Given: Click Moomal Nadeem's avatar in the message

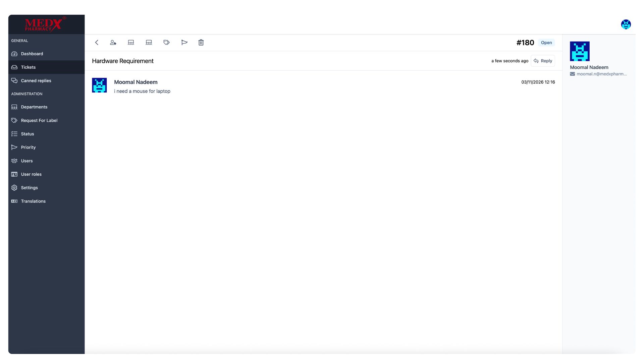Looking at the screenshot, I should click(99, 85).
